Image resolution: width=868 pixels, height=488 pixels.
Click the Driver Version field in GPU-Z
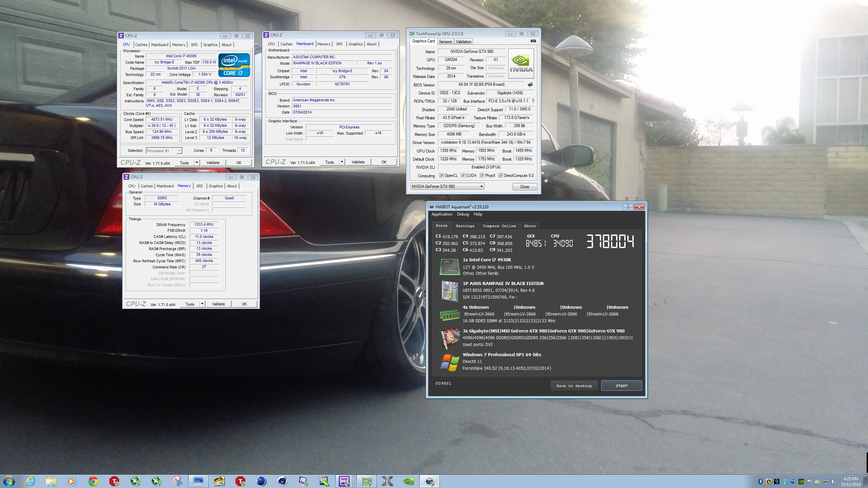click(x=486, y=142)
